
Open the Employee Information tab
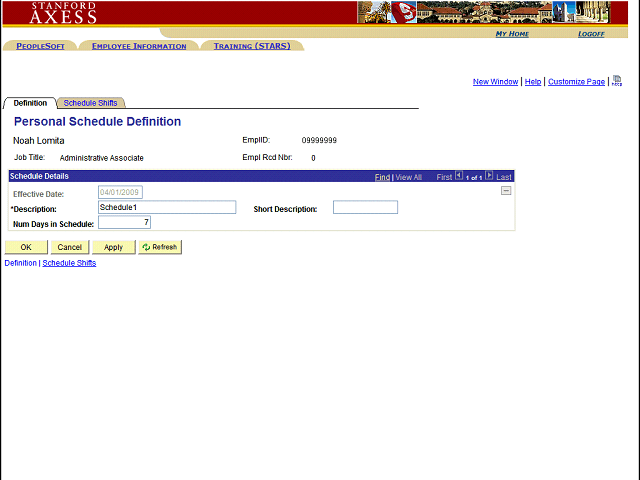tap(139, 46)
